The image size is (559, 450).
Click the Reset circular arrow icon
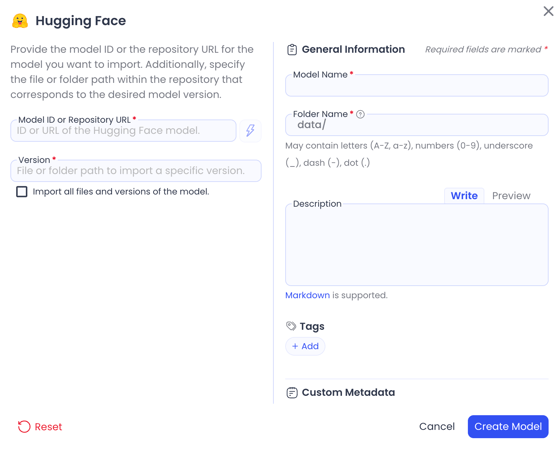click(x=24, y=426)
